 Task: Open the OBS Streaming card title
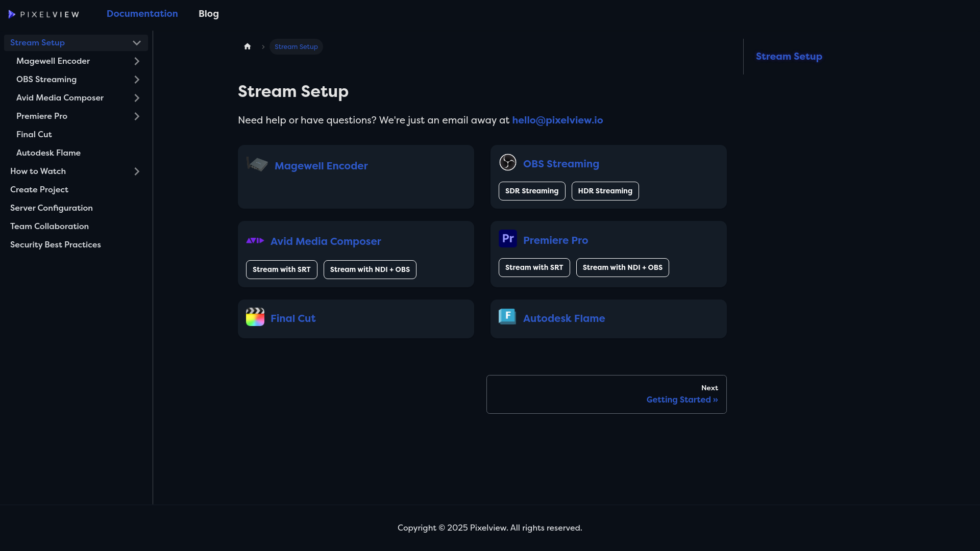(561, 164)
